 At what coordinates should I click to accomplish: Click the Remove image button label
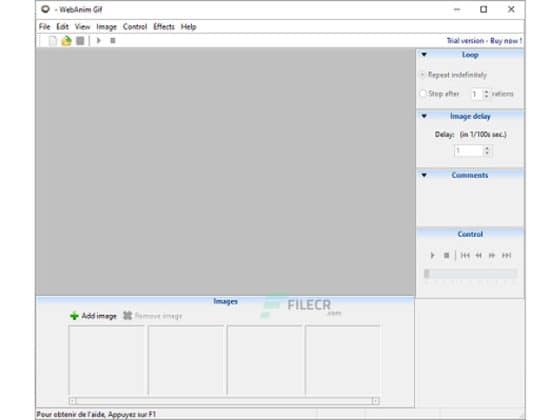tap(159, 316)
